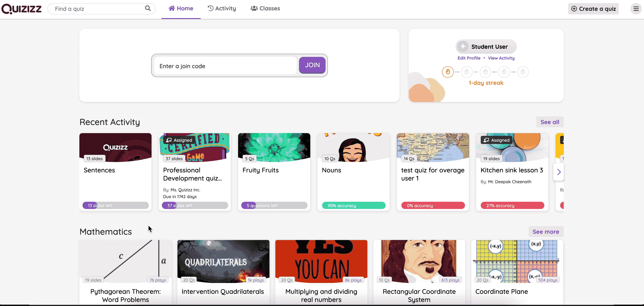Click the Home tab in navigation
Screen dimensions: 644x306
pos(181,8)
